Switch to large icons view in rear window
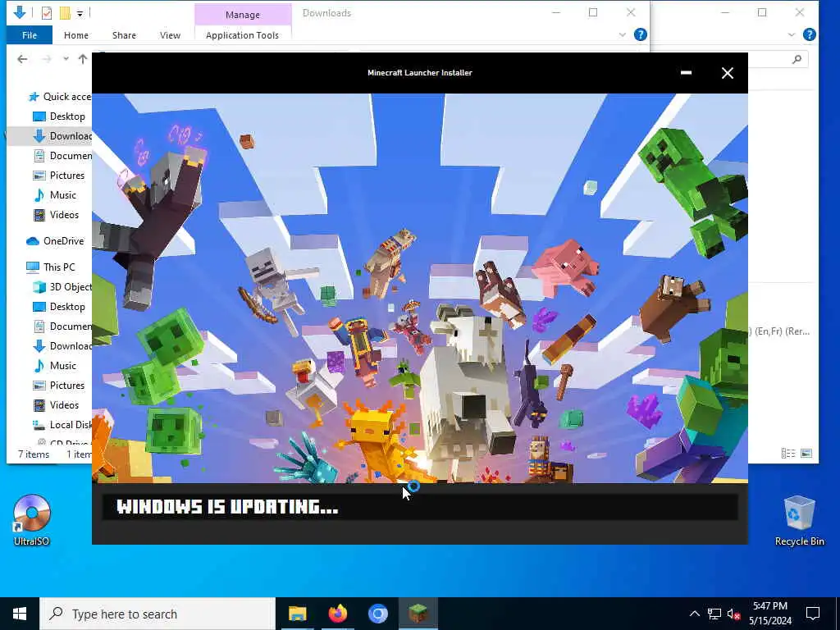 point(806,454)
